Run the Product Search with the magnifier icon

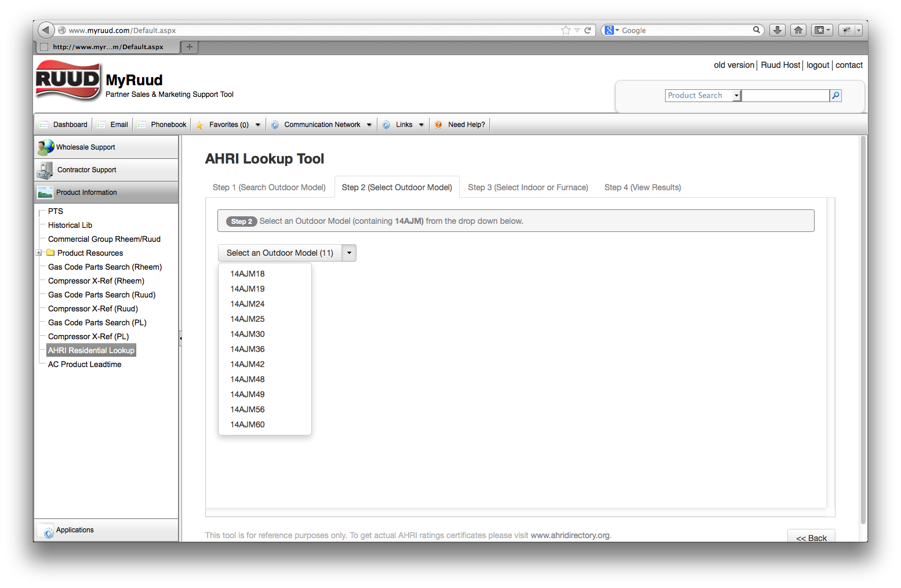click(835, 95)
